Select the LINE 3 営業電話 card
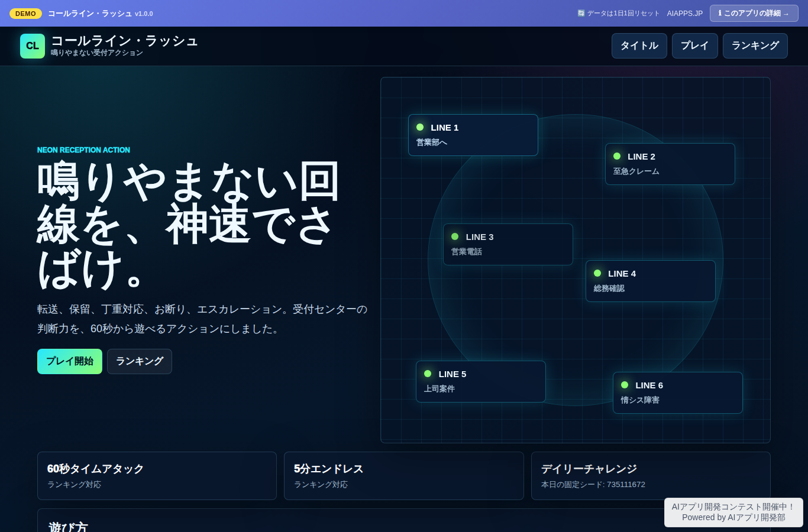 [508, 244]
